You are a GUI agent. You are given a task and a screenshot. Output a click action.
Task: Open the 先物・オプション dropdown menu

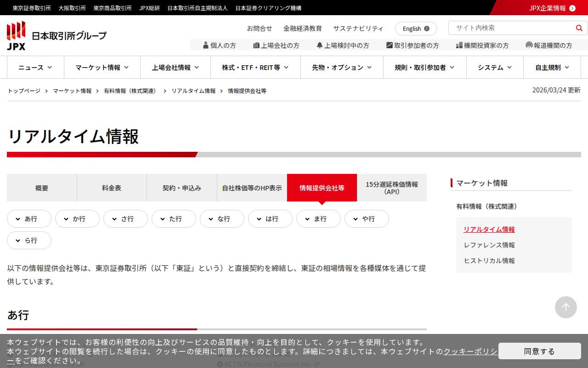[x=342, y=68]
